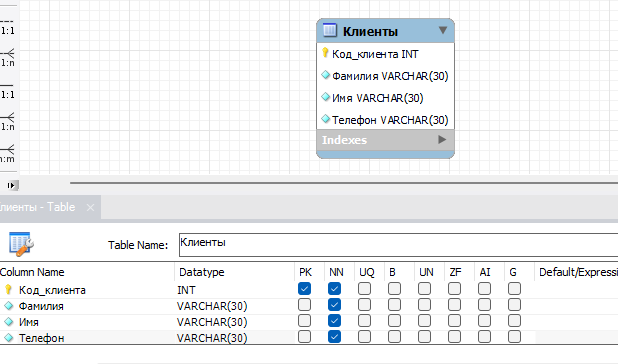Click VARCHAR(30) datatype cell for Телефон
This screenshot has height=364, width=618.
pyautogui.click(x=234, y=338)
